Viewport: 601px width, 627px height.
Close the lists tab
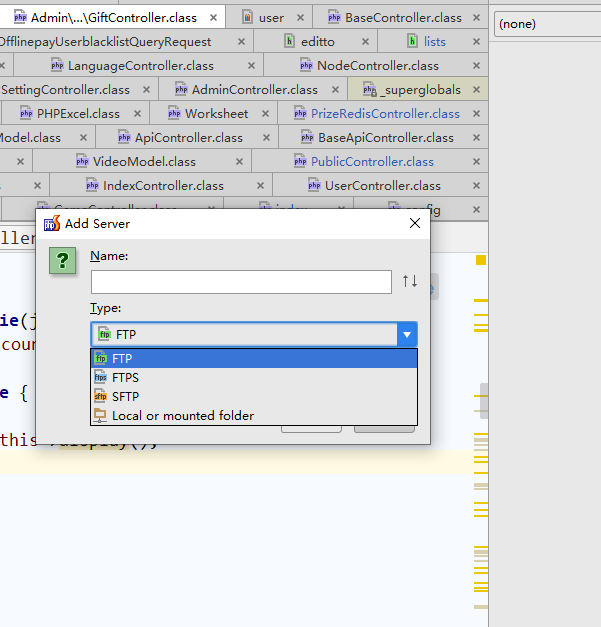pyautogui.click(x=476, y=42)
